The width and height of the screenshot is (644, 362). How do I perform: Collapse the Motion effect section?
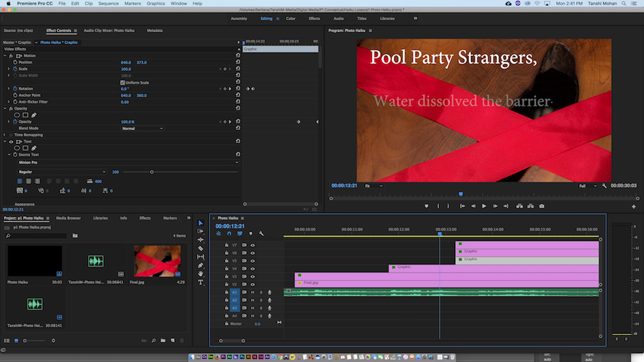[5, 56]
